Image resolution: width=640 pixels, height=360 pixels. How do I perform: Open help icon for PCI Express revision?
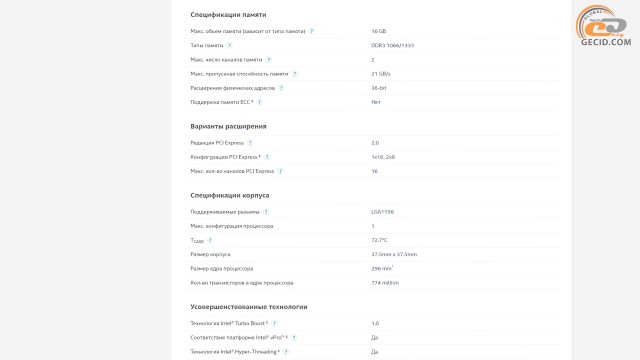pos(250,143)
